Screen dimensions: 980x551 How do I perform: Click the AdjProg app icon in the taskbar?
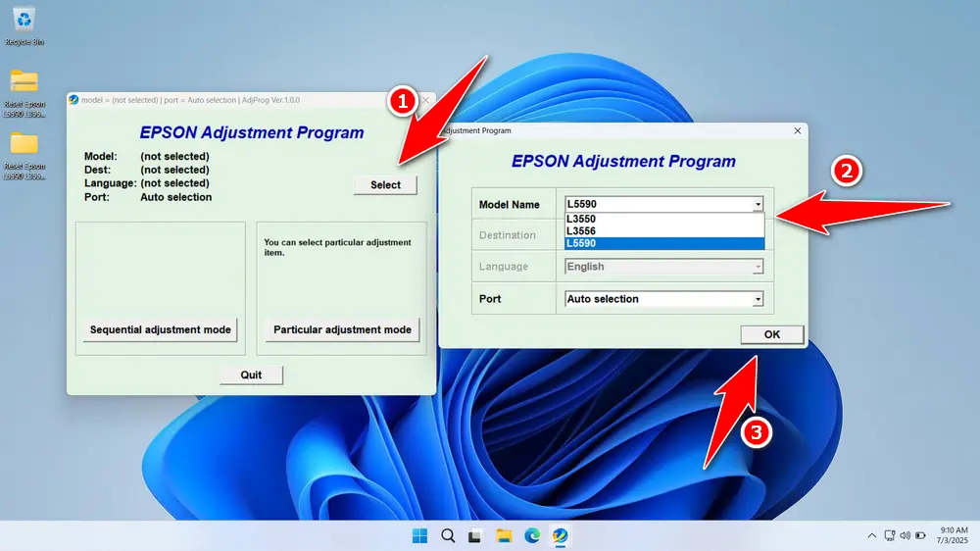coord(560,536)
